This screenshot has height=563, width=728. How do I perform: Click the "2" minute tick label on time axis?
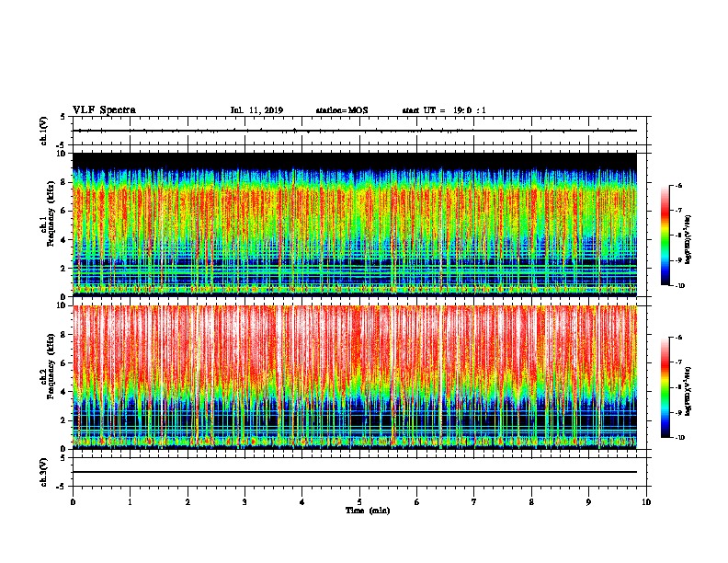tap(188, 502)
